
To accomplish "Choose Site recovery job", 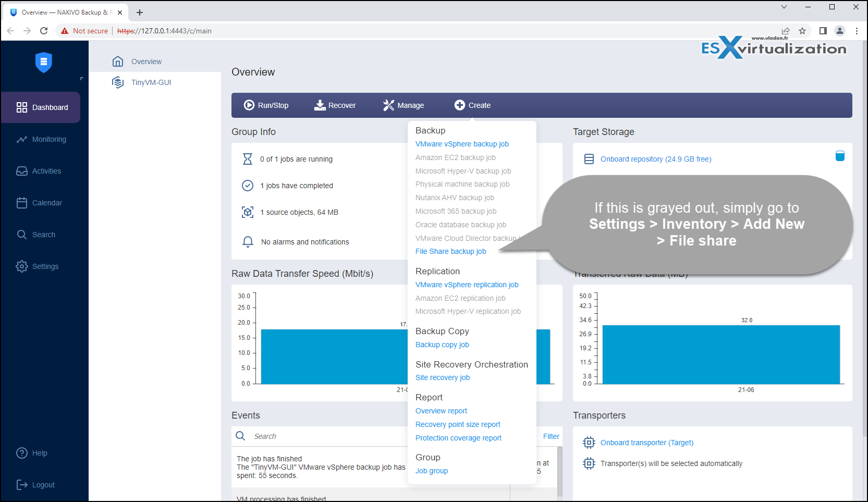I will point(442,377).
